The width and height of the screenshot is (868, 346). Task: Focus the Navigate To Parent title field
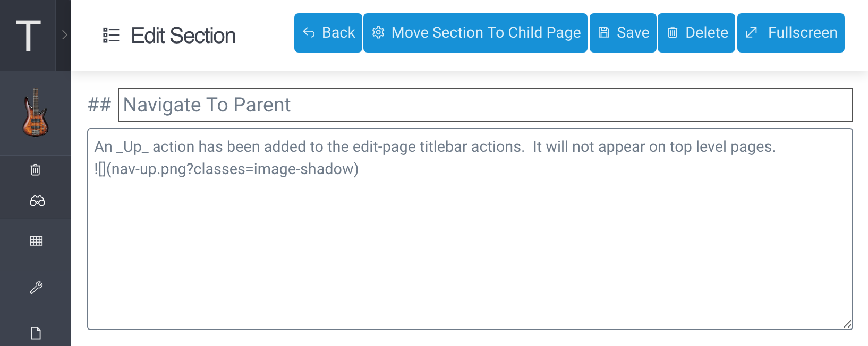click(486, 105)
